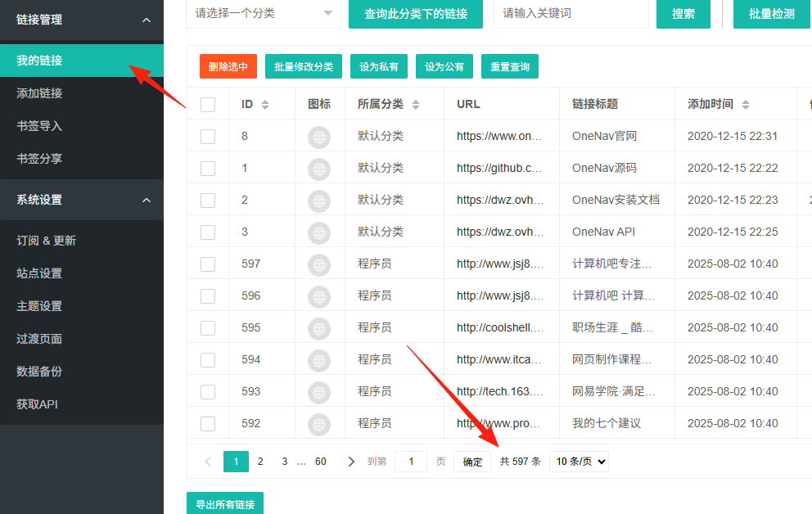Click the globe icon in row ID 8

tap(319, 138)
